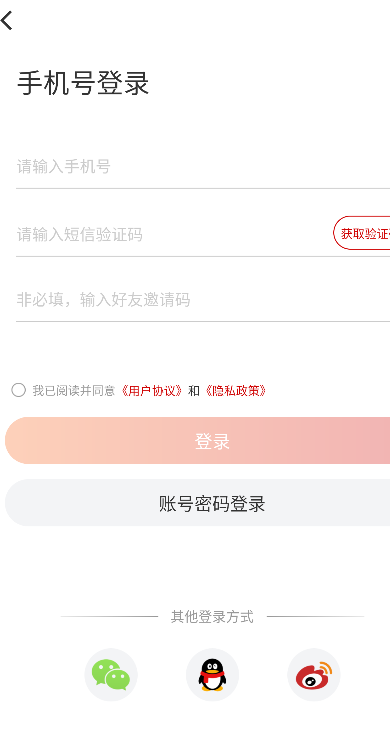Click the 手机号登录 page heading

click(x=83, y=83)
